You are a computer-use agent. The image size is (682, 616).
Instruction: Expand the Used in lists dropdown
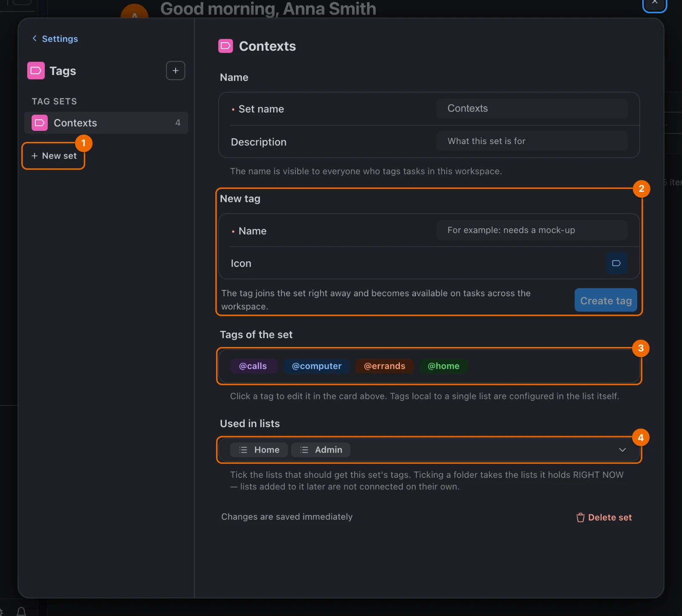tap(622, 450)
